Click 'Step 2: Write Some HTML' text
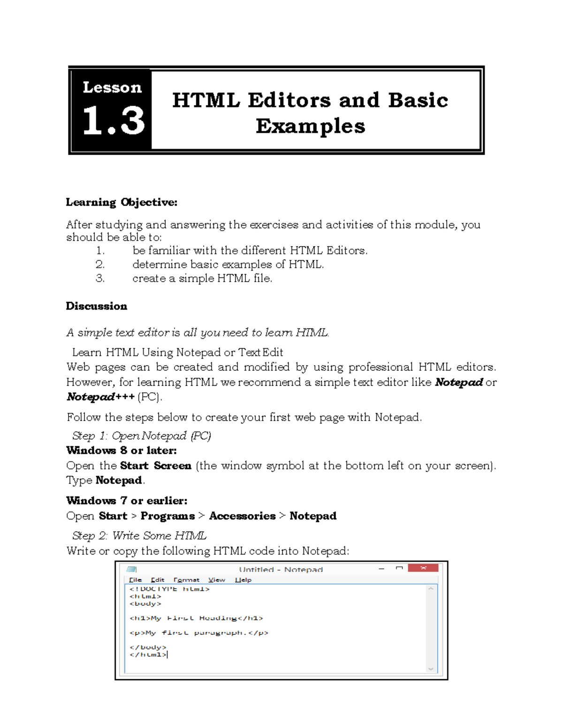The image size is (563, 728). click(x=139, y=536)
